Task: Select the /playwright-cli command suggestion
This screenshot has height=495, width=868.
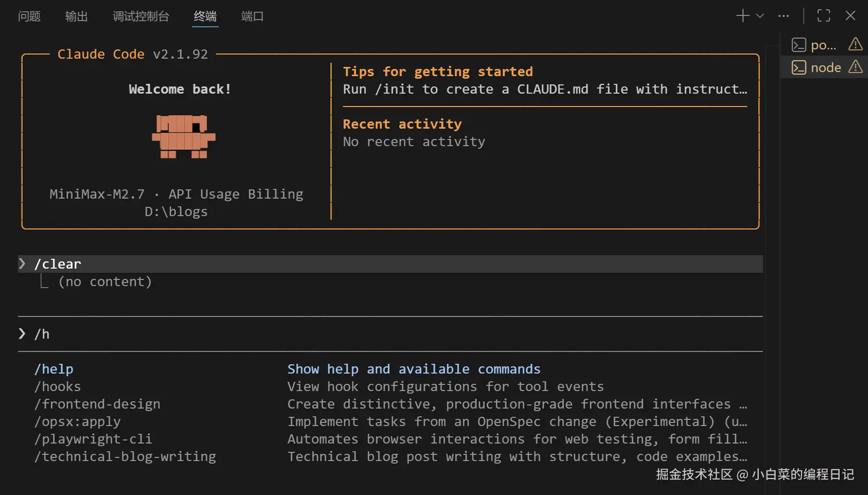Action: click(93, 439)
